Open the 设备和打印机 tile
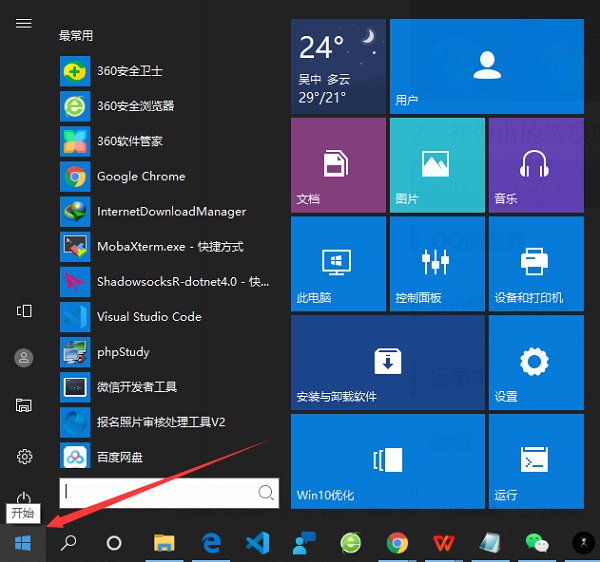Image resolution: width=600 pixels, height=562 pixels. 534,262
